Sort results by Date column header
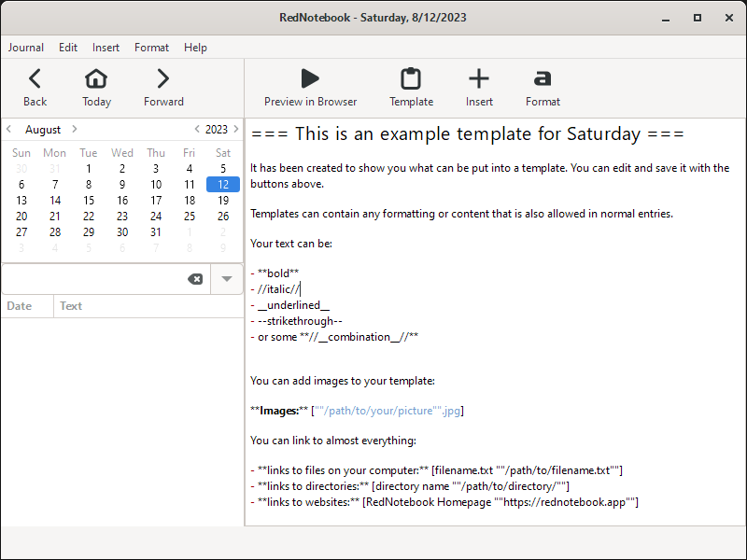Image resolution: width=747 pixels, height=560 pixels. click(x=20, y=306)
